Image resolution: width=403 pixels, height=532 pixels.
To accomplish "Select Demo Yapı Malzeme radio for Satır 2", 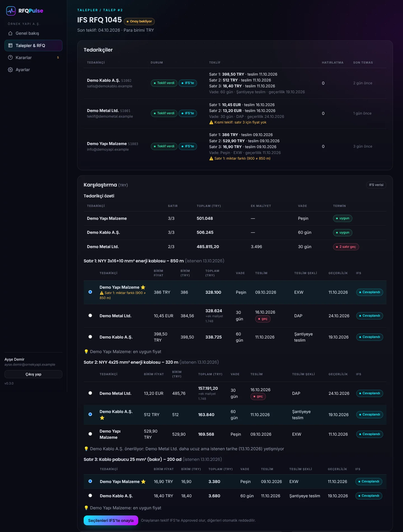I will 90,434.
